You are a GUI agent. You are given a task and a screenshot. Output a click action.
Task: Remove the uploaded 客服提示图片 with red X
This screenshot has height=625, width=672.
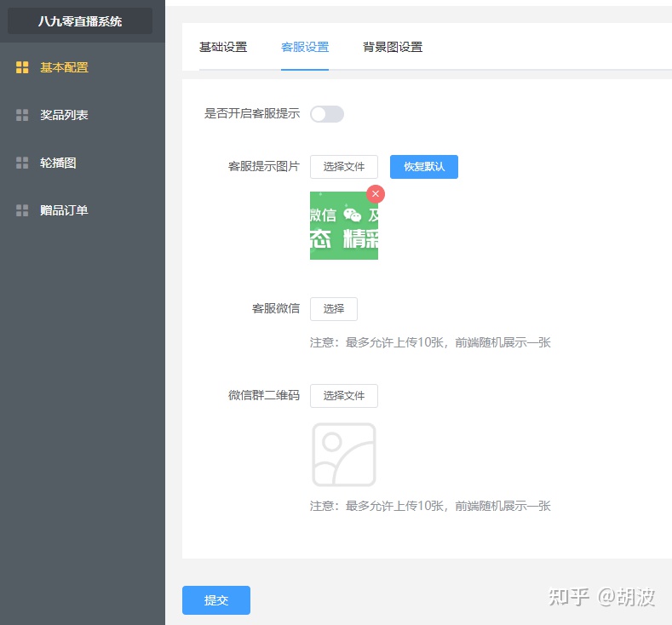(x=376, y=194)
